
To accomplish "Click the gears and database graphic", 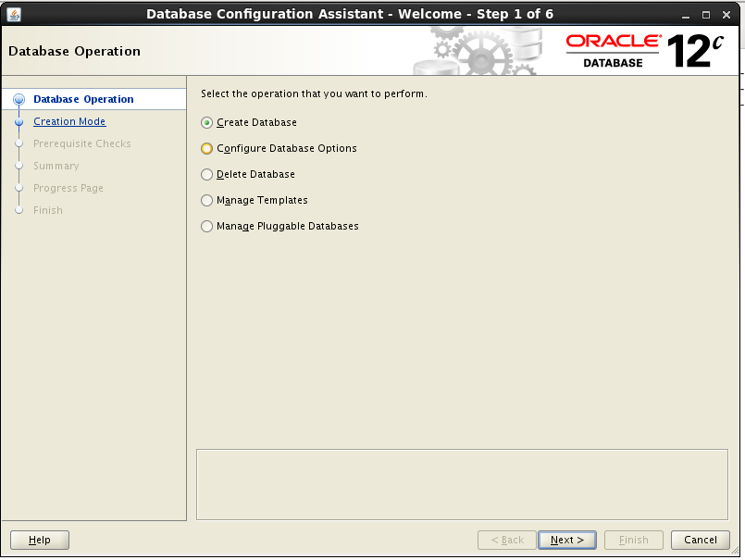I will pos(481,51).
